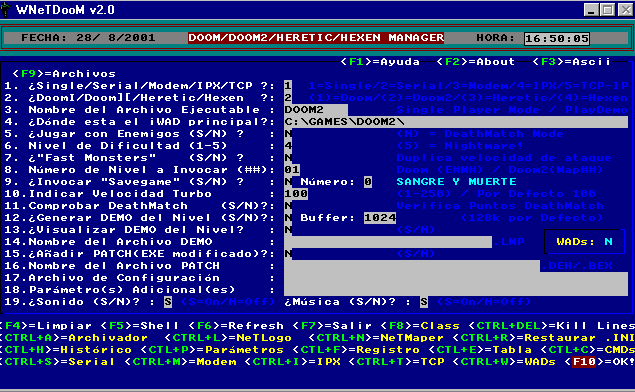Click the CTRL+L NeTLogo shortcut
The height and width of the screenshot is (392, 635).
click(x=228, y=338)
